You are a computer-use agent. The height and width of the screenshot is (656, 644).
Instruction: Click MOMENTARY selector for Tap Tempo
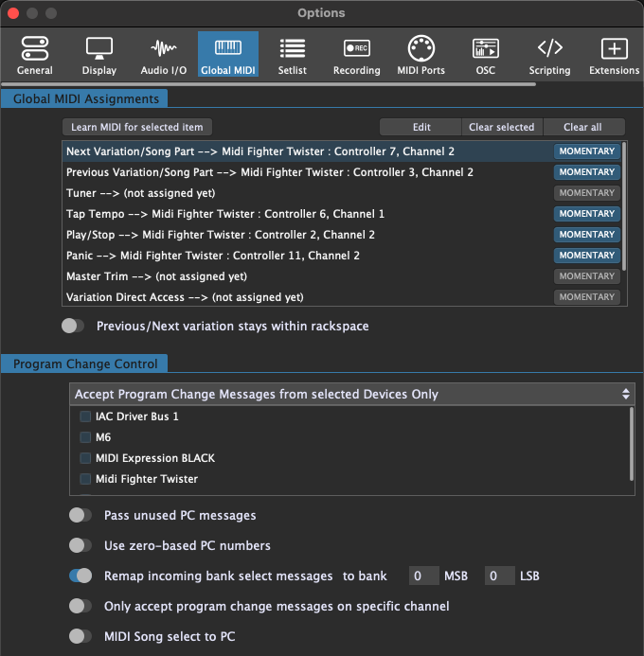(586, 214)
